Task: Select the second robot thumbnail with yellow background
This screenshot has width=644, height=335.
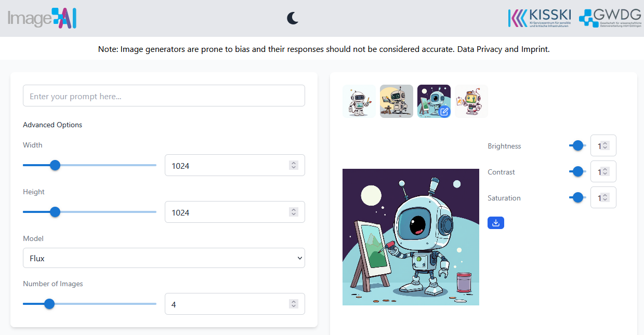Action: pos(397,101)
